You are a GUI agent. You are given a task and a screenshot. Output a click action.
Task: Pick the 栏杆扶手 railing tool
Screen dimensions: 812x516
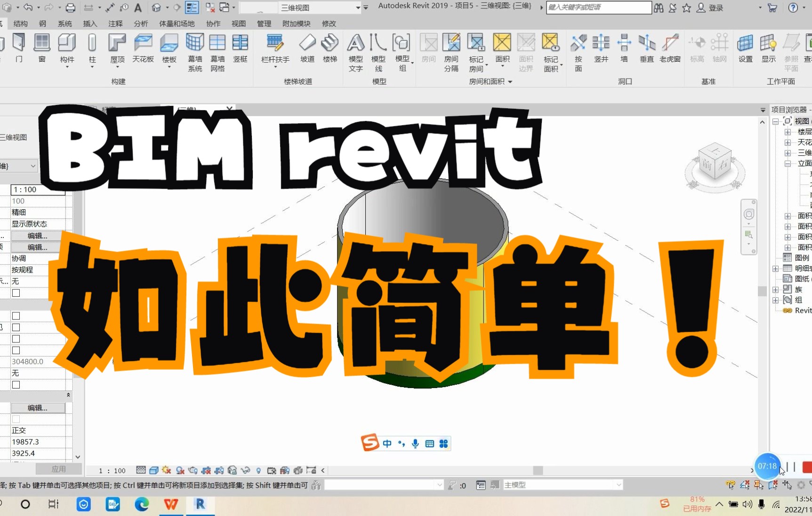pos(275,50)
